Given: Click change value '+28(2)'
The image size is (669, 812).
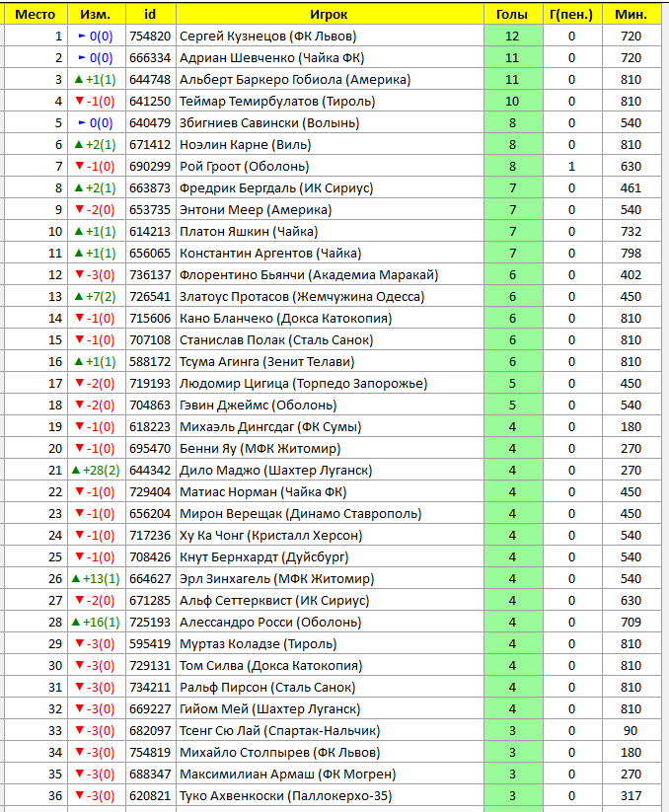Looking at the screenshot, I should [x=97, y=471].
